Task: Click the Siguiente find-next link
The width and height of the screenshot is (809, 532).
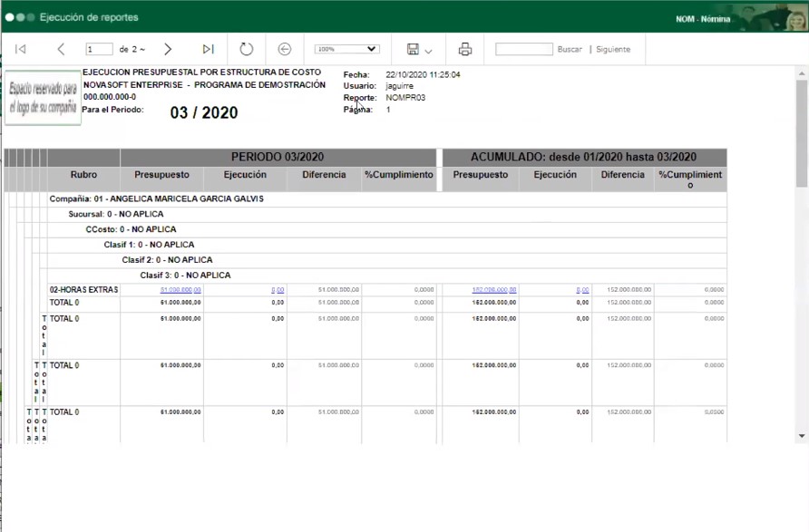Action: pos(613,49)
